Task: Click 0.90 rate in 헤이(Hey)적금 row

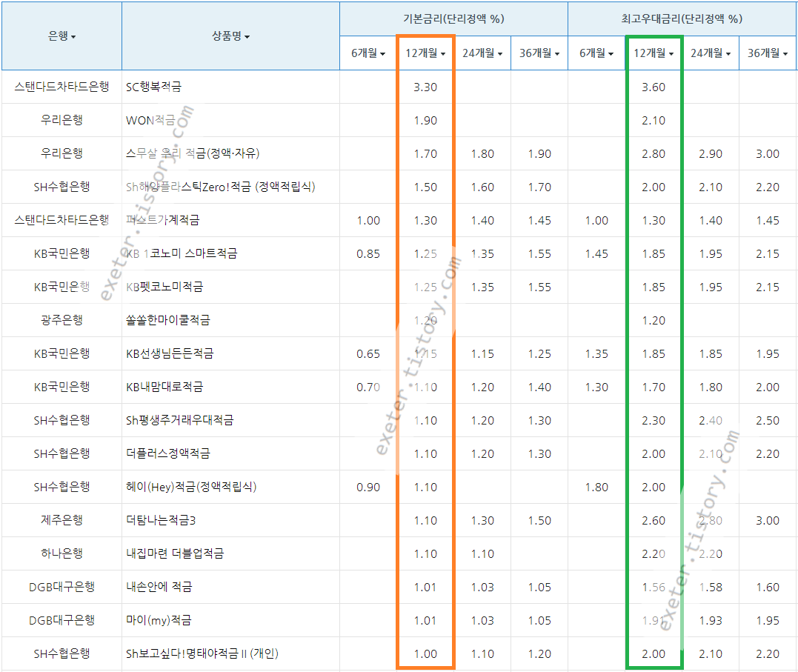Action: click(368, 488)
